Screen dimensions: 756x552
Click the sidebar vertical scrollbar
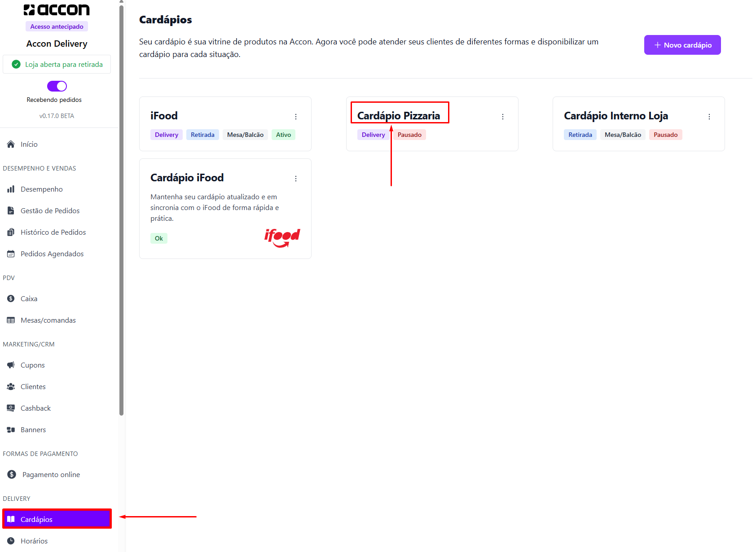pos(121,206)
